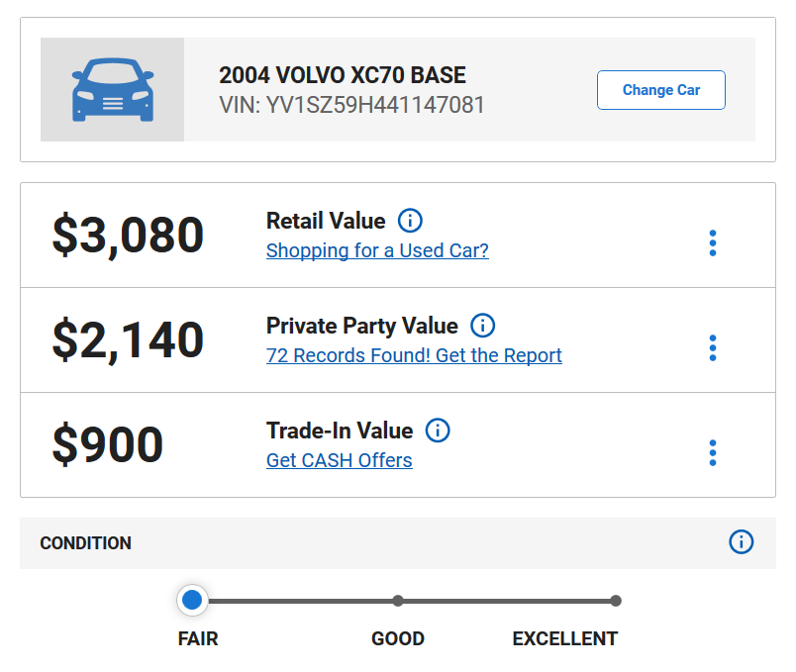Click the Get CASH Offers link
The height and width of the screenshot is (672, 796).
339,460
